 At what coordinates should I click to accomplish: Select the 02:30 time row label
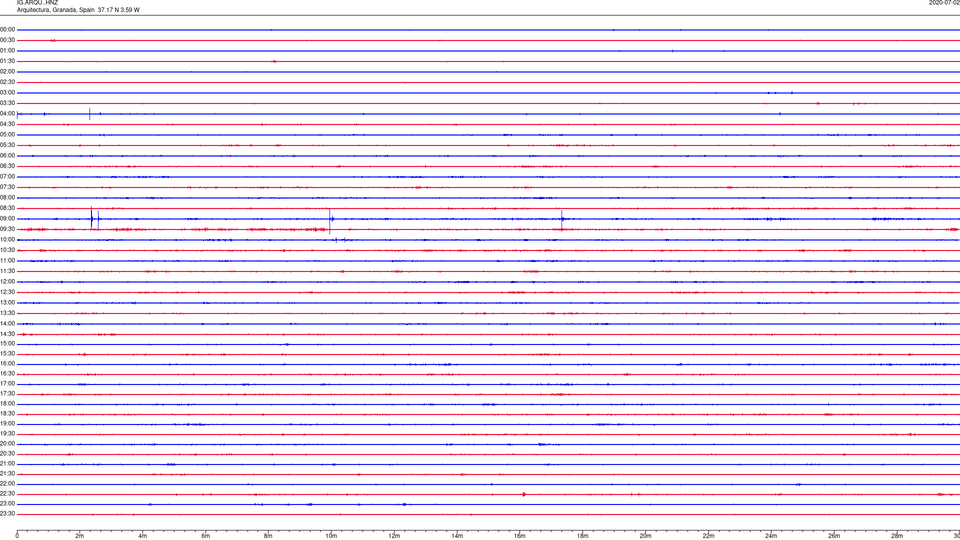tap(7, 81)
